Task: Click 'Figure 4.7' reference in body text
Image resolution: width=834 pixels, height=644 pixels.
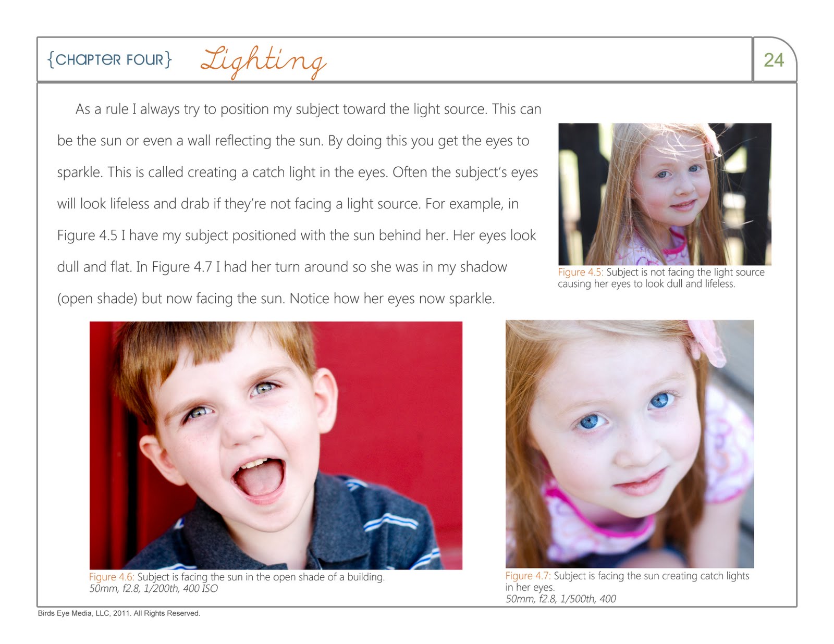Action: coord(181,267)
